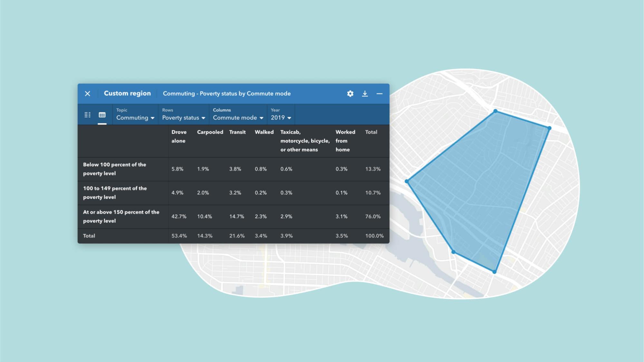The image size is (644, 362).
Task: Open the Topic Commuting dropdown
Action: [x=135, y=118]
